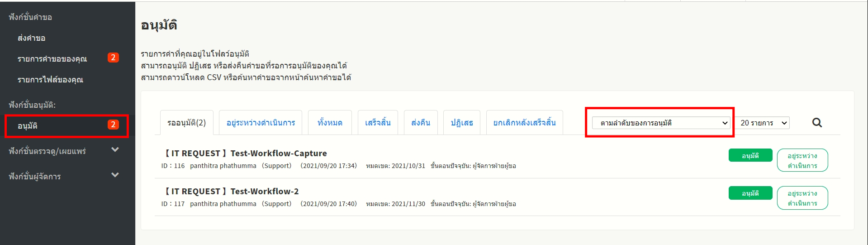Open the ยกเลิกหลังเสร็จสิ้น tab
Screen dimensions: 868x245
pos(524,123)
